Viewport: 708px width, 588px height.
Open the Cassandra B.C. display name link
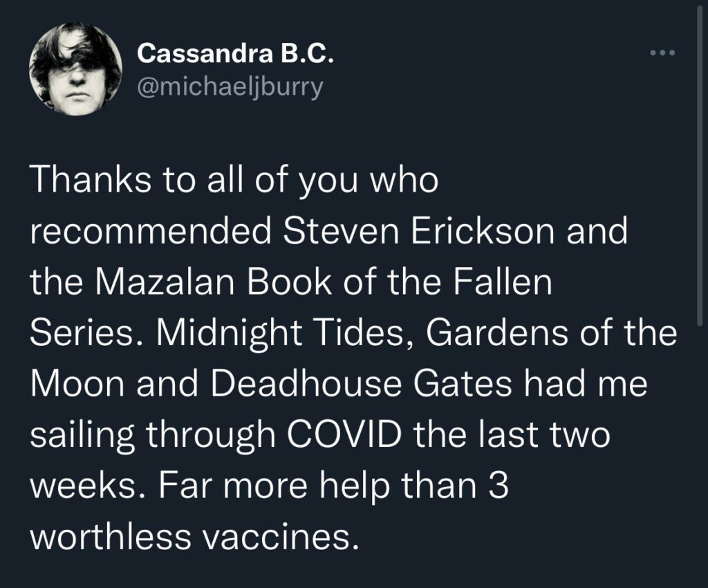(x=236, y=54)
